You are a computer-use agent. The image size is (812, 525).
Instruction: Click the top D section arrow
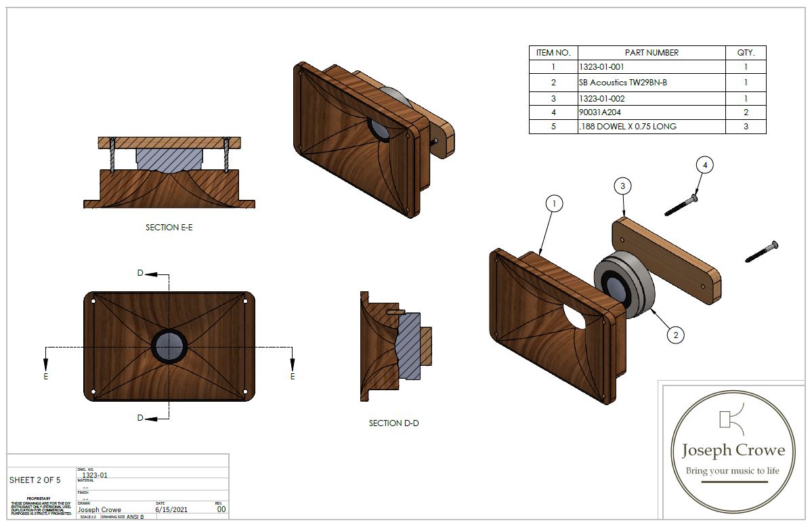(150, 274)
